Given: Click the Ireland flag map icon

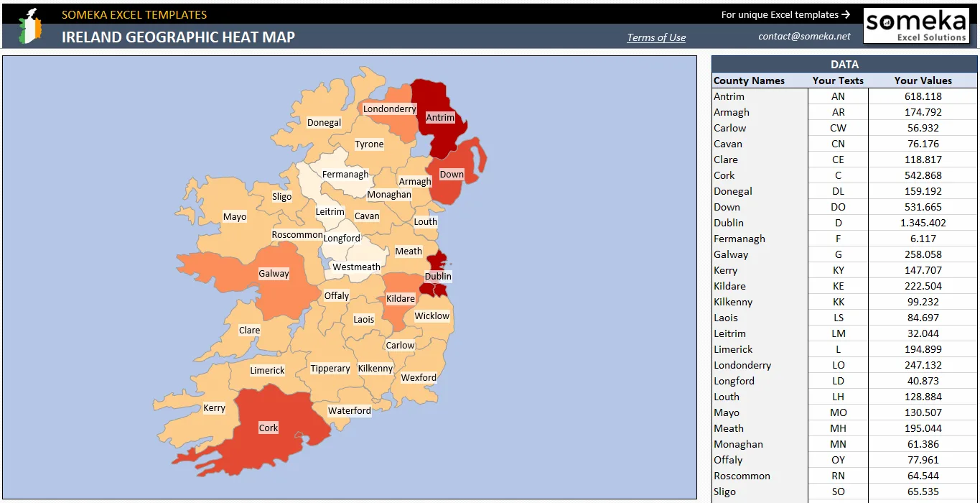Looking at the screenshot, I should pos(30,27).
